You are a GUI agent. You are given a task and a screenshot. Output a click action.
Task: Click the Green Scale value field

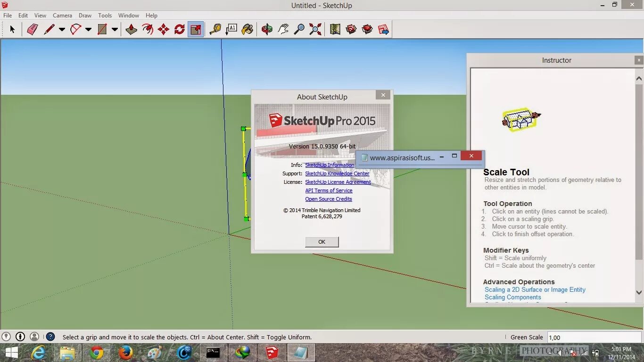594,337
